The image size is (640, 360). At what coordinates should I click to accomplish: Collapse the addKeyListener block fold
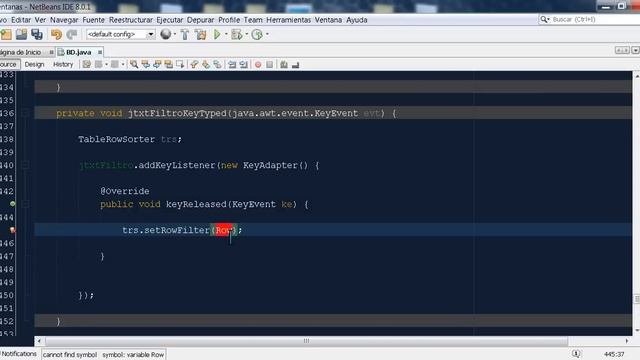pos(25,165)
